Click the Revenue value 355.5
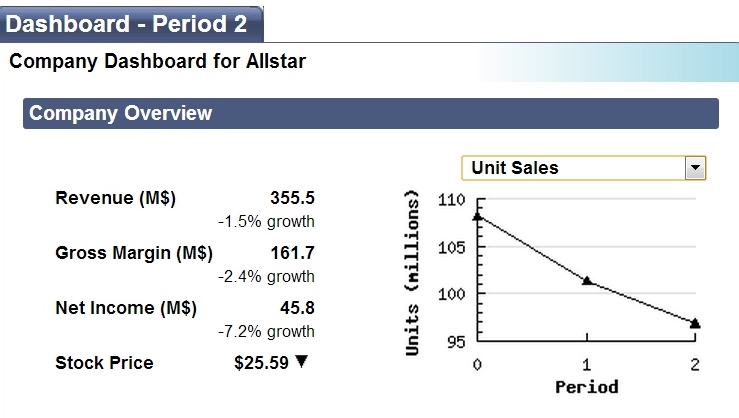 (292, 198)
